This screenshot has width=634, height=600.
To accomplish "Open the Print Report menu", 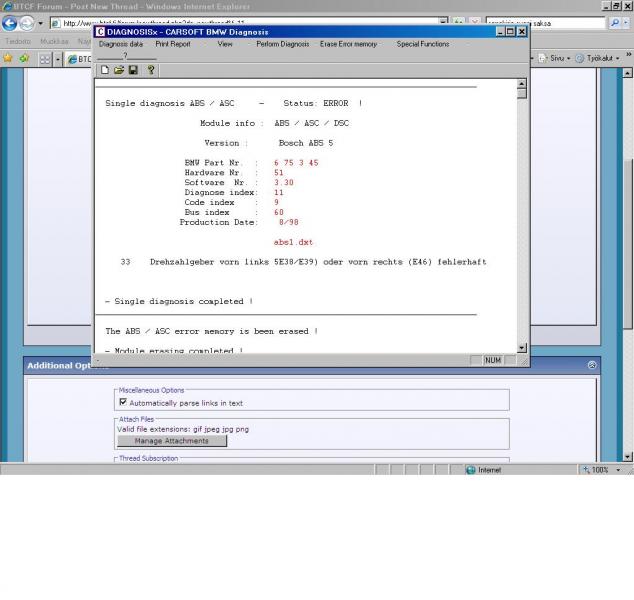I will point(172,44).
